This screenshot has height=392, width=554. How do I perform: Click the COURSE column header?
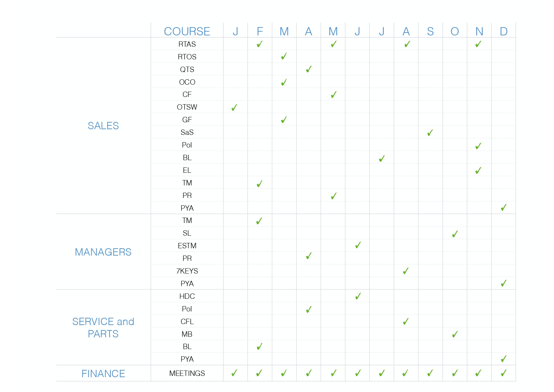point(187,31)
